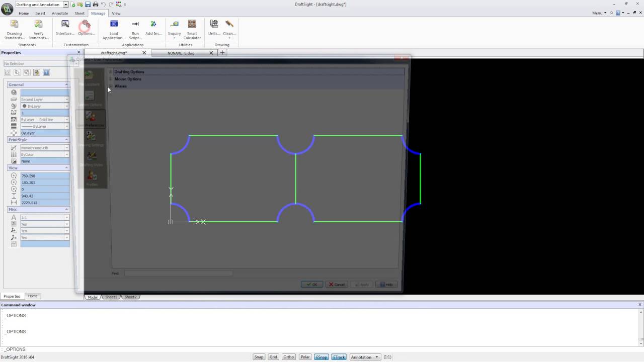This screenshot has width=644, height=362.
Task: Click the Find field in Options dialog
Action: [x=179, y=273]
